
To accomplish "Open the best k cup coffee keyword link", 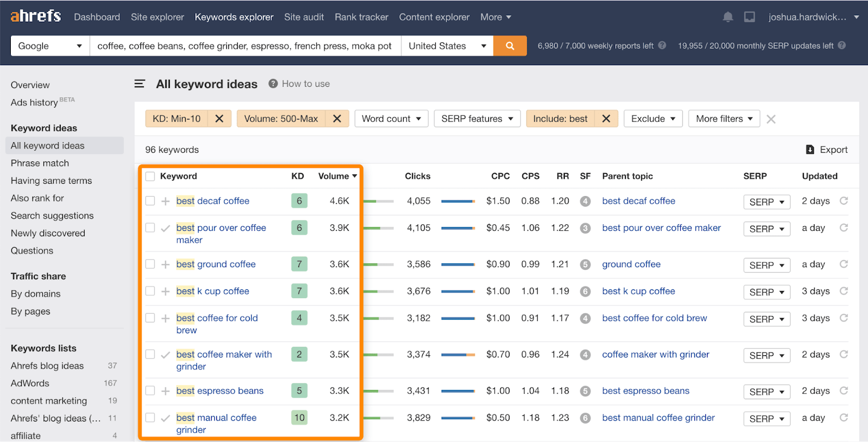I will [213, 291].
